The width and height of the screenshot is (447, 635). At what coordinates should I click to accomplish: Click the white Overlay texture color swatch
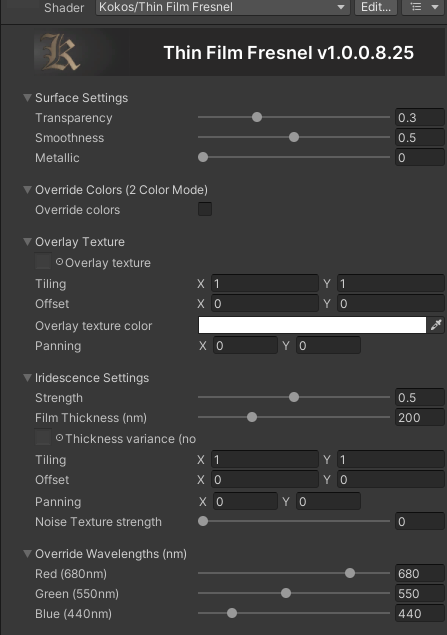[312, 325]
